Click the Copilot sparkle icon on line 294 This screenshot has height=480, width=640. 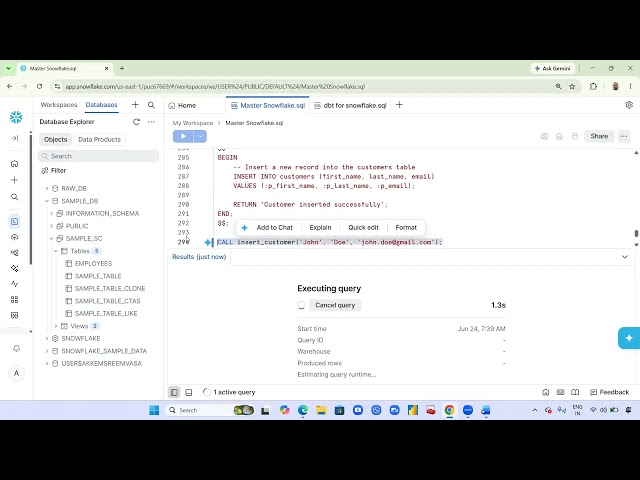coord(208,242)
